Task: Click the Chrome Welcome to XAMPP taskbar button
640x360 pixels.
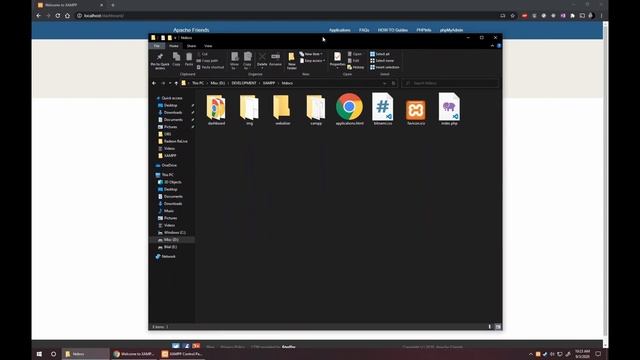Action: 134,354
